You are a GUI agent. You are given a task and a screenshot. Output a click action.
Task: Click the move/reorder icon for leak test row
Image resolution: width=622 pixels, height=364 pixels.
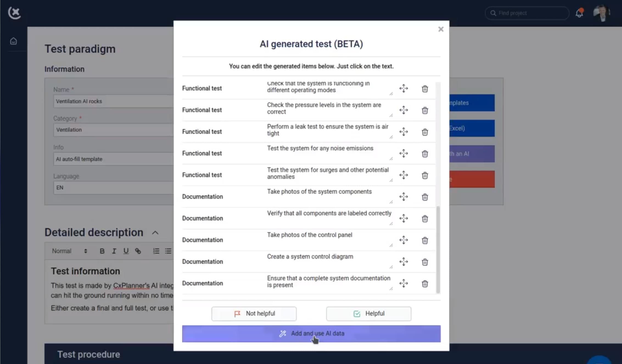(404, 131)
